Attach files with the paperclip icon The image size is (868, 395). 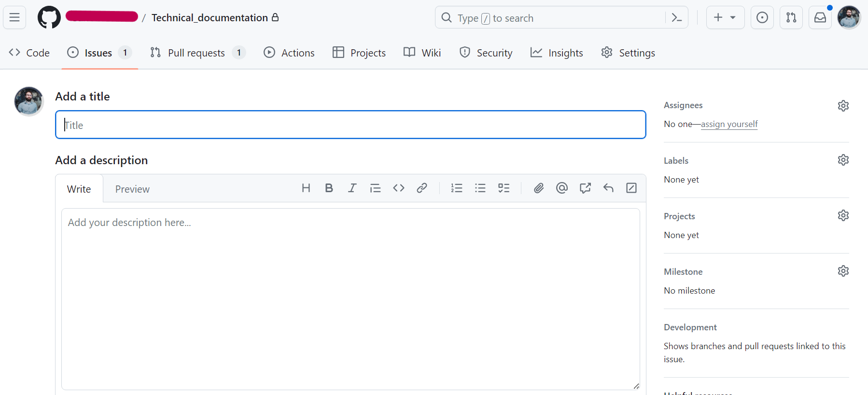click(x=538, y=188)
